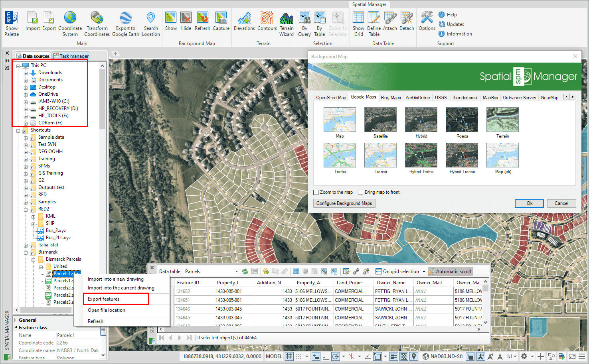This screenshot has height=364, width=589.
Task: Expand the Sample data folder
Action: point(26,138)
